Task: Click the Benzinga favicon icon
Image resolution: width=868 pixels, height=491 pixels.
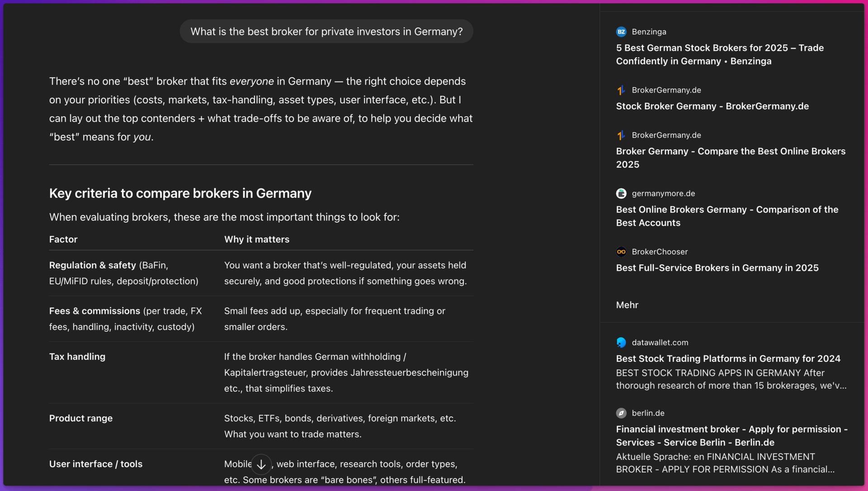Action: tap(621, 32)
